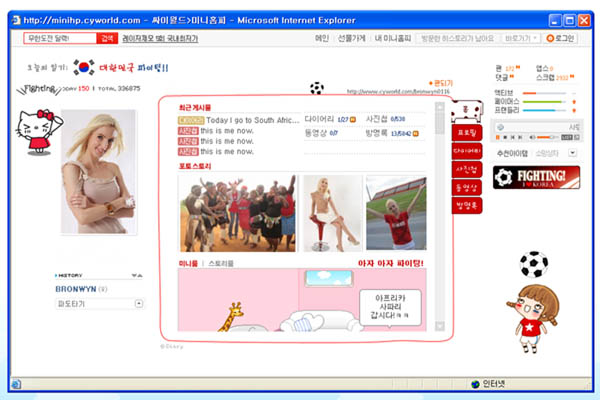Viewport: 600px width, 400px height.
Task: Click the red search button beside the search box
Action: coord(107,38)
